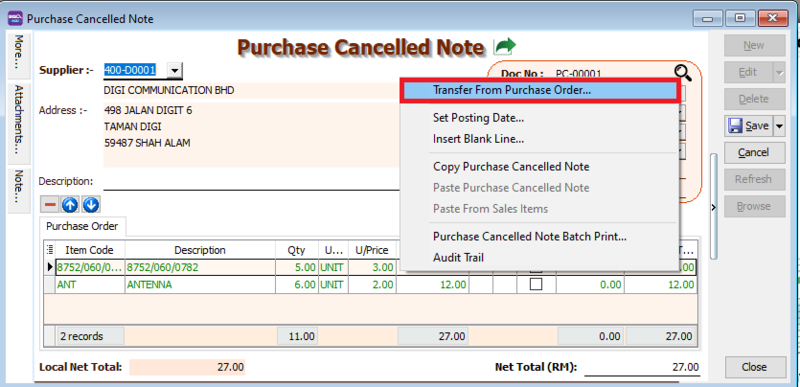The height and width of the screenshot is (387, 800).
Task: Click the red minus delete line button
Action: coord(50,204)
